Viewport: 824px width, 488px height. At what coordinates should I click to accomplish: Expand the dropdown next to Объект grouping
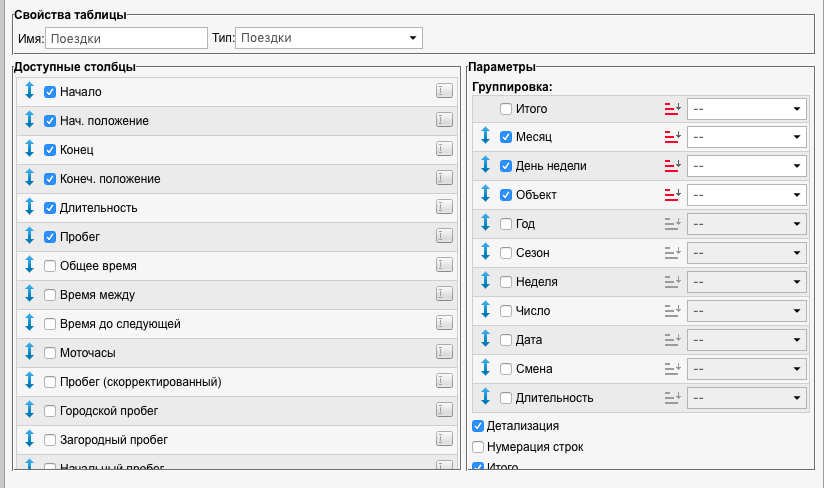click(x=746, y=195)
